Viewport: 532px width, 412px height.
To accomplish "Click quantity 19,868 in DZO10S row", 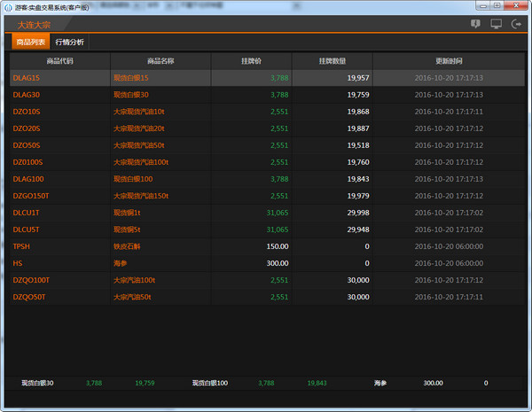I will (358, 112).
